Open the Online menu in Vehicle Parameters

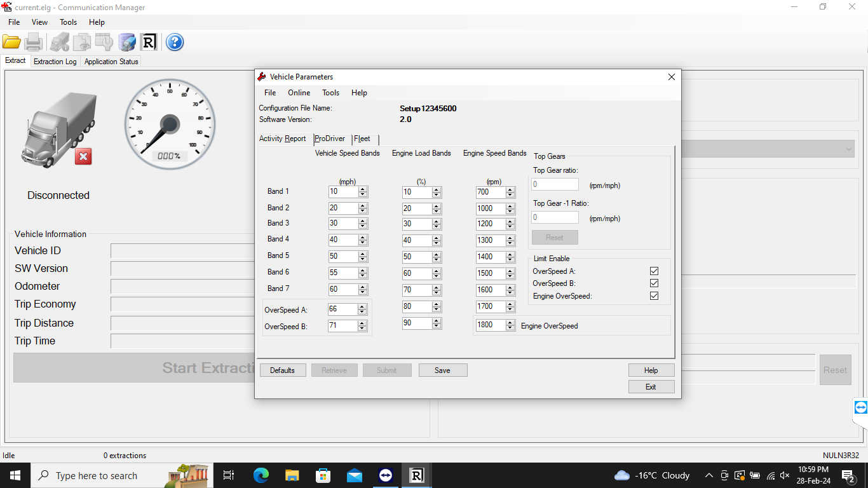pos(299,93)
